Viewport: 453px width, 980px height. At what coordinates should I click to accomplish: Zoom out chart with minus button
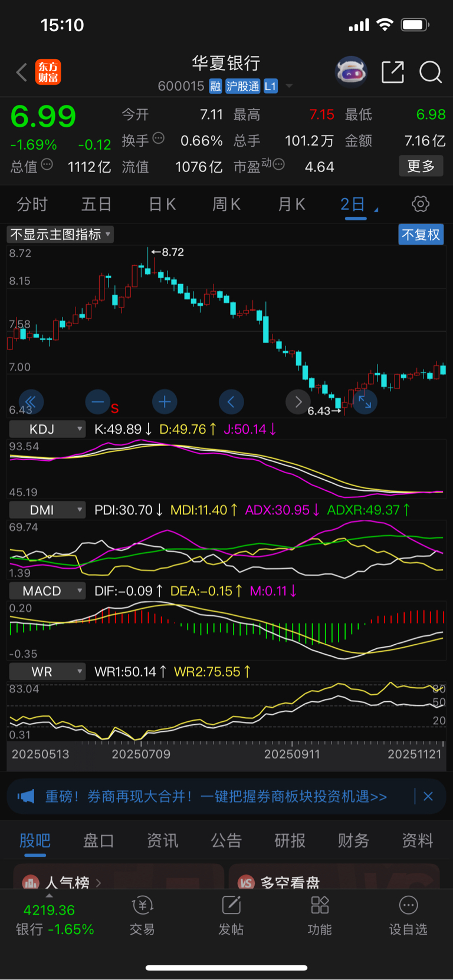(98, 402)
